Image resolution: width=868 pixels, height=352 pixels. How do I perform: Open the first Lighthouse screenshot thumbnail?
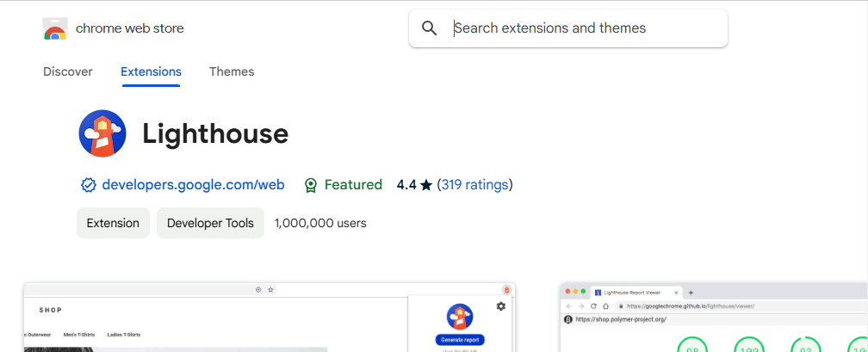click(x=269, y=317)
